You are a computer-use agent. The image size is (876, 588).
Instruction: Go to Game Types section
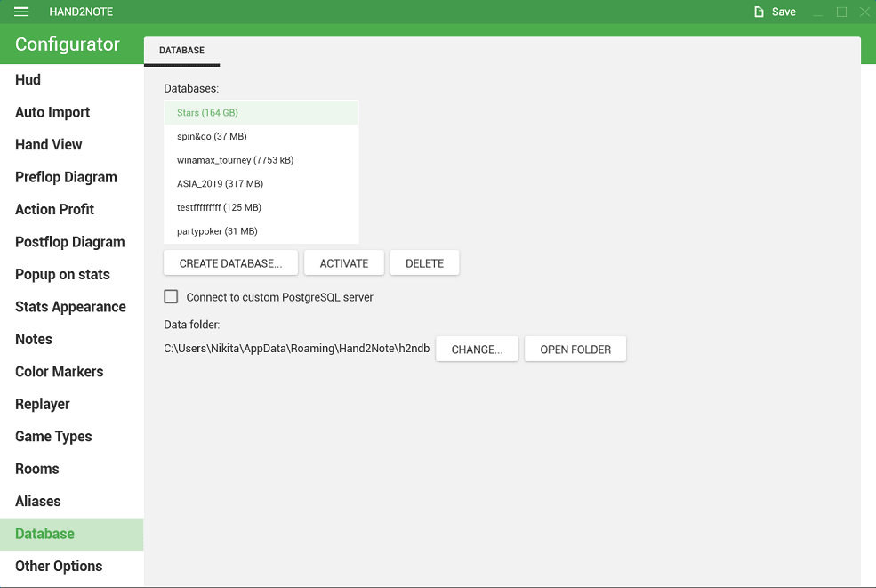[x=71, y=437]
